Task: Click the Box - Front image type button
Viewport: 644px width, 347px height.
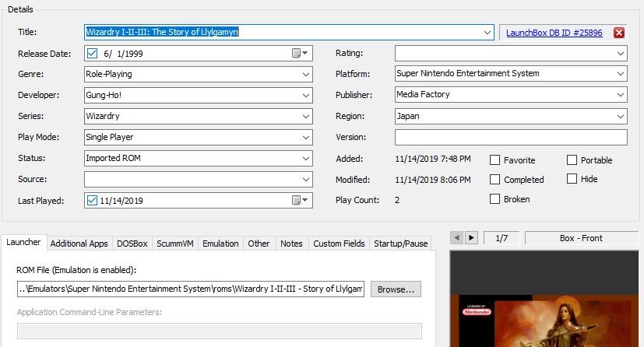Action: click(581, 238)
